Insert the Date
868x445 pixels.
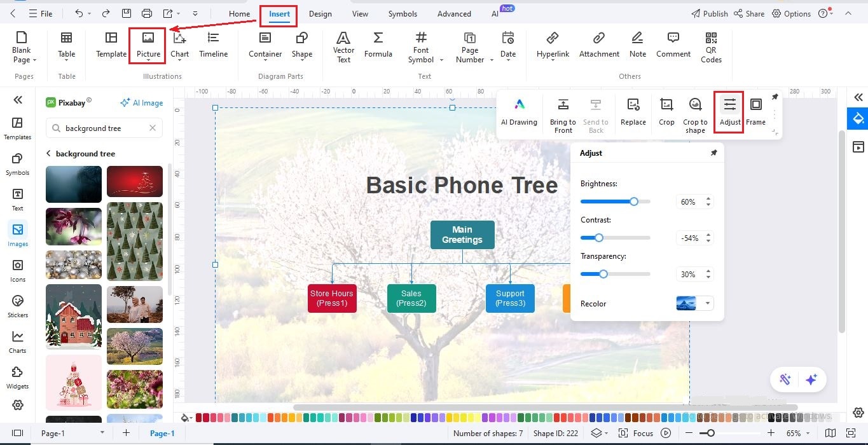tap(507, 46)
